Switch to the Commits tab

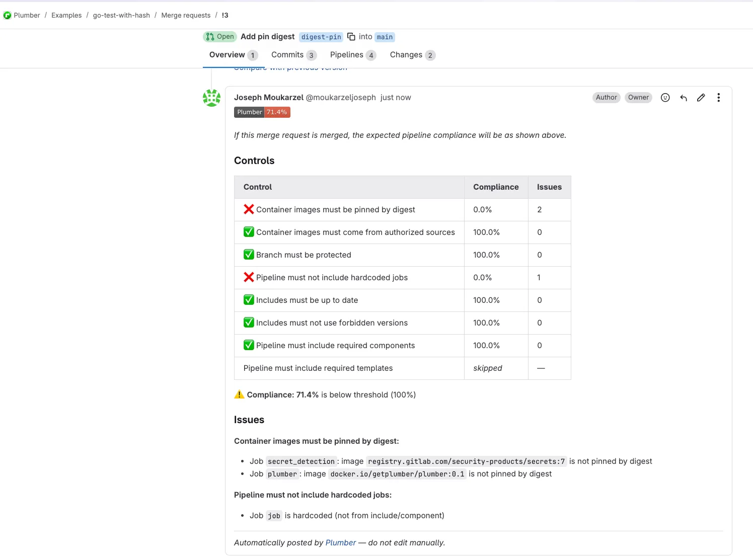tap(287, 55)
